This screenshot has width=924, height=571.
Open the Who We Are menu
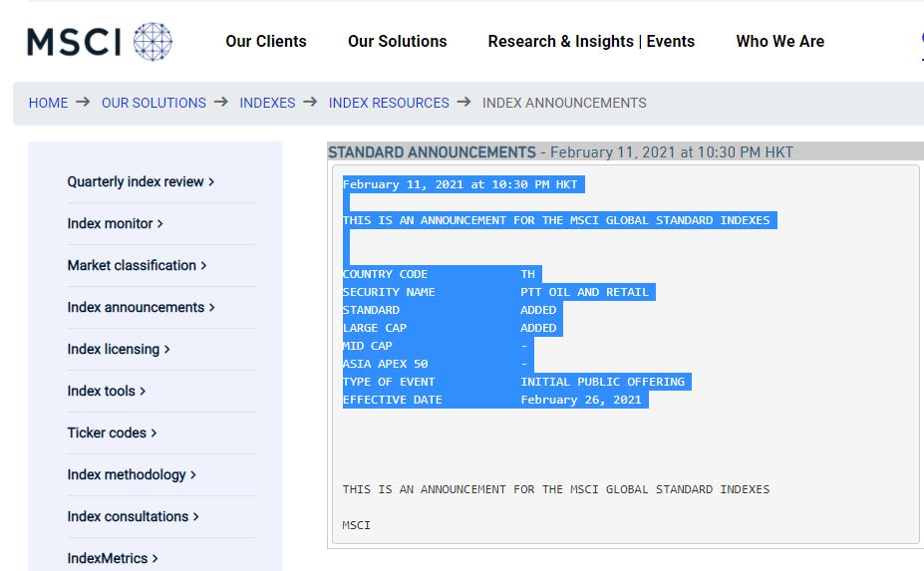coord(779,41)
